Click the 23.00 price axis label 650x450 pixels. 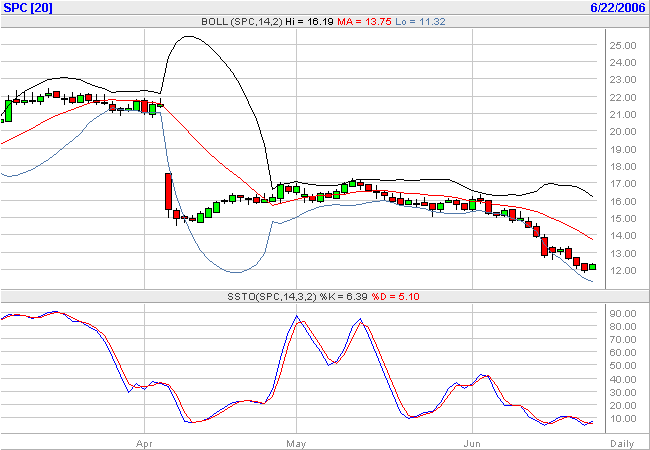pos(623,80)
